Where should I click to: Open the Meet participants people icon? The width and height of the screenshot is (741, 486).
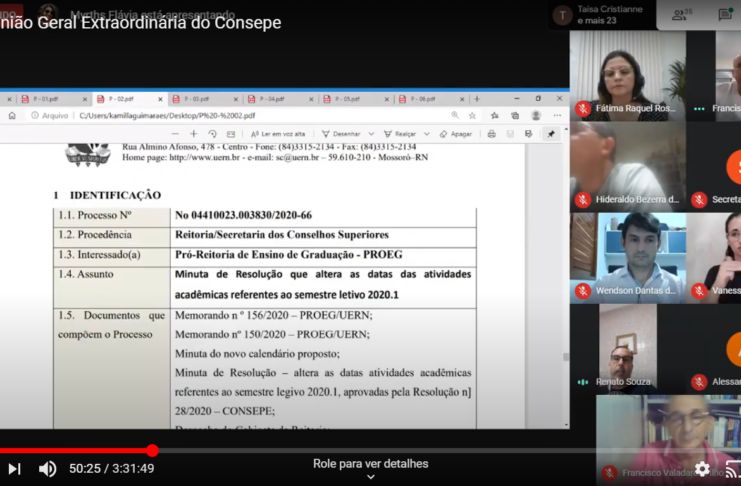click(x=681, y=15)
